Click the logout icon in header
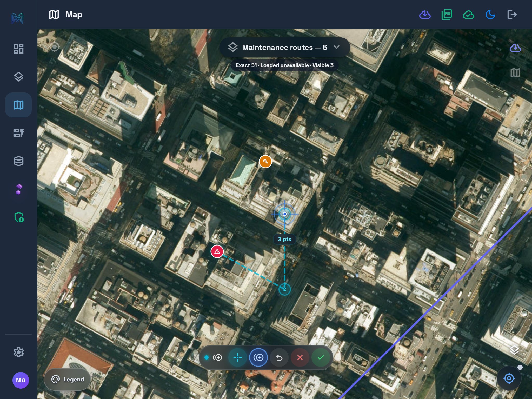 [512, 15]
